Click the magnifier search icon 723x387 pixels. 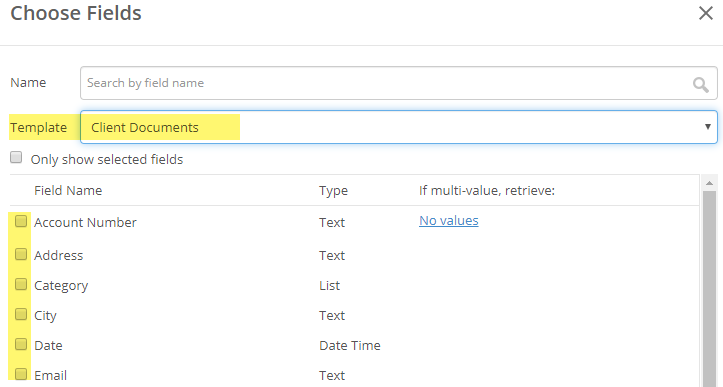(x=700, y=84)
